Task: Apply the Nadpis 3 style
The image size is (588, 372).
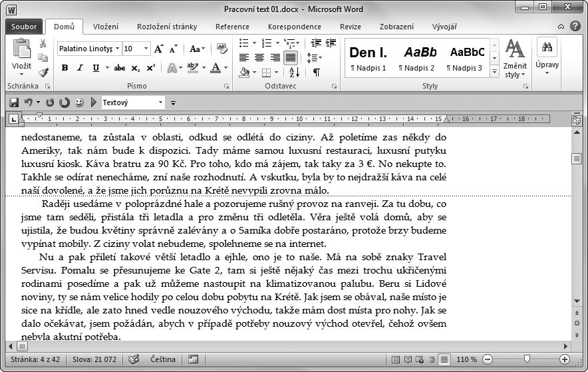Action: click(x=464, y=58)
